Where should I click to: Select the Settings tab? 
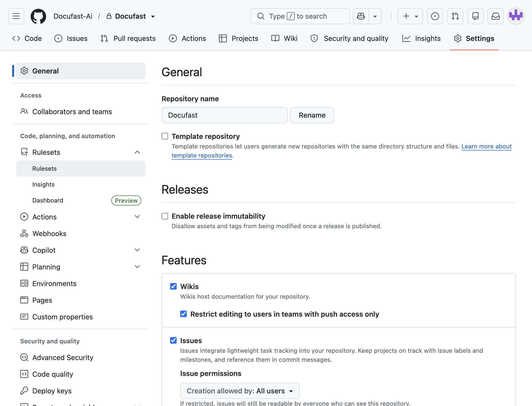[x=474, y=38]
